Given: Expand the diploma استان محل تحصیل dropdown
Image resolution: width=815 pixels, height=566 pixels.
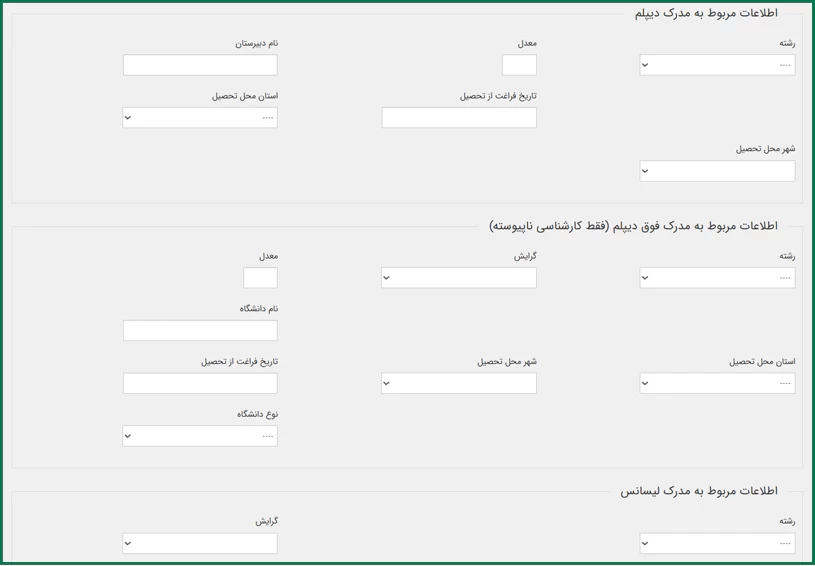Looking at the screenshot, I should click(200, 118).
